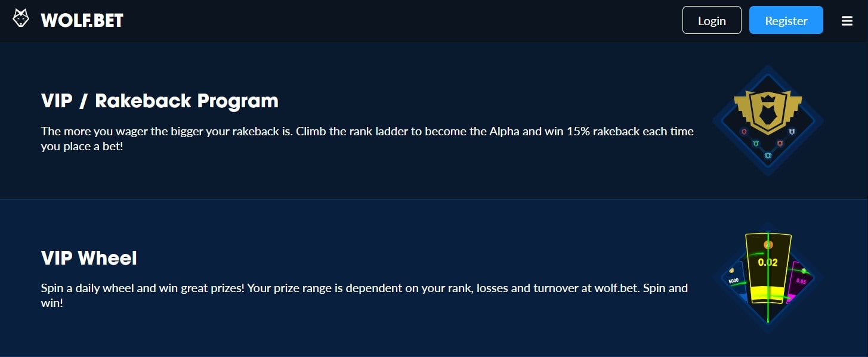Screen dimensions: 868x357
Task: Click the Register button
Action: [x=786, y=20]
